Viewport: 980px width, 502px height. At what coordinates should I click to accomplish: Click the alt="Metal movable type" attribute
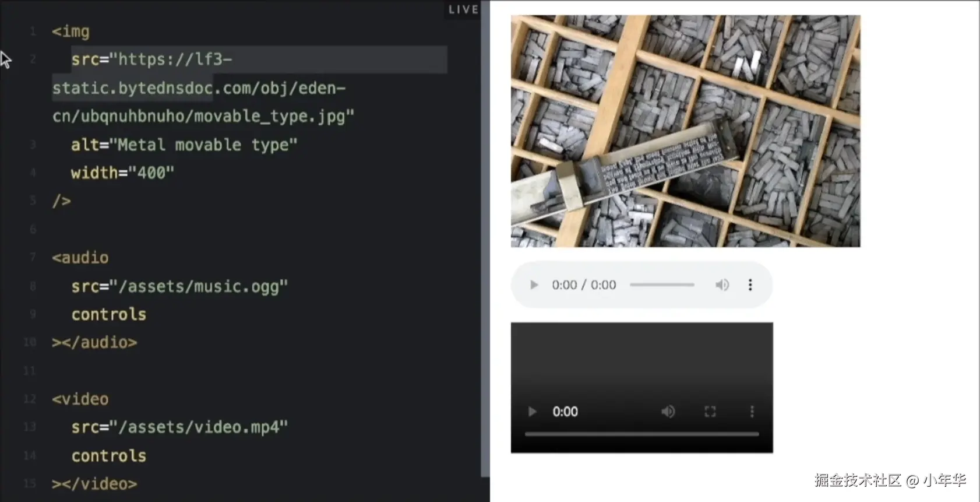(184, 145)
